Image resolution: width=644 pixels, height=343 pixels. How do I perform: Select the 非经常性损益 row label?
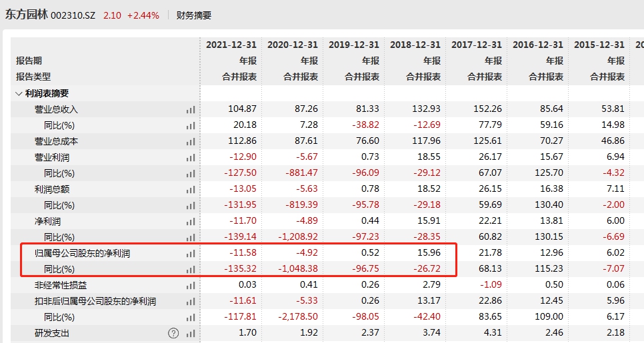[x=61, y=285]
